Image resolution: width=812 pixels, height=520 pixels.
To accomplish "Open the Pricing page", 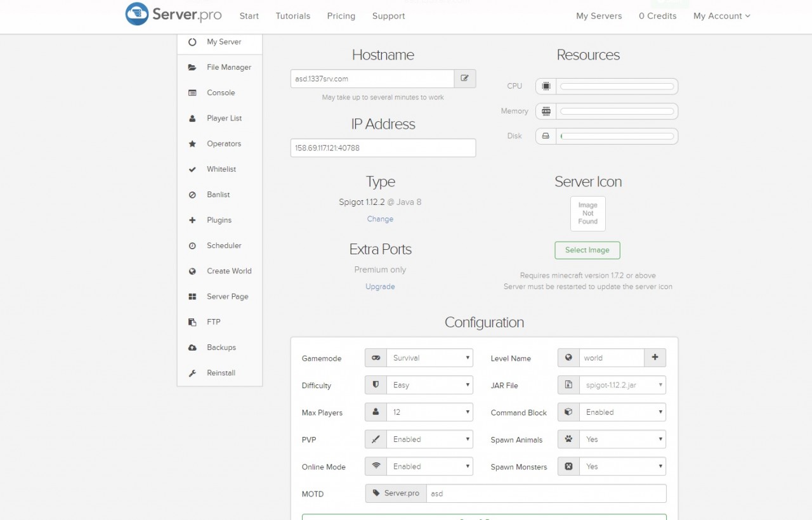I will click(341, 16).
